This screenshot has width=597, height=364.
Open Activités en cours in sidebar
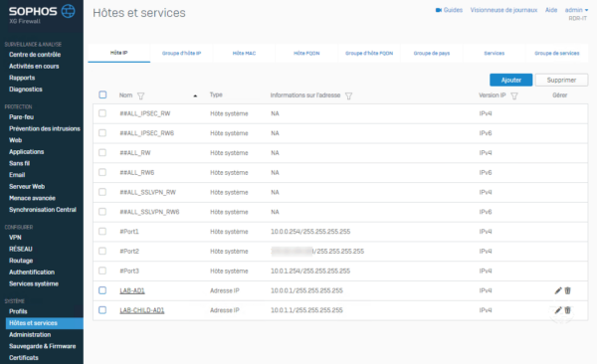pyautogui.click(x=34, y=67)
